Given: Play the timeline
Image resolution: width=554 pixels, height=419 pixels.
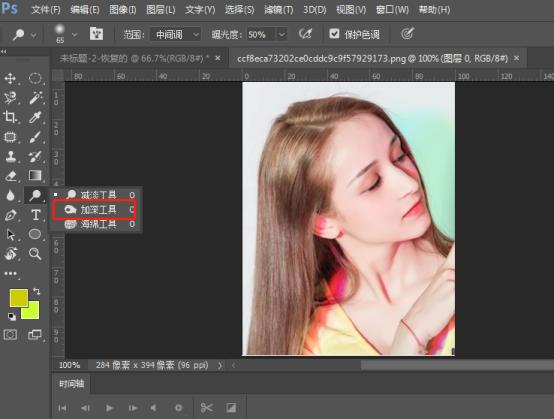Looking at the screenshot, I should (x=109, y=408).
